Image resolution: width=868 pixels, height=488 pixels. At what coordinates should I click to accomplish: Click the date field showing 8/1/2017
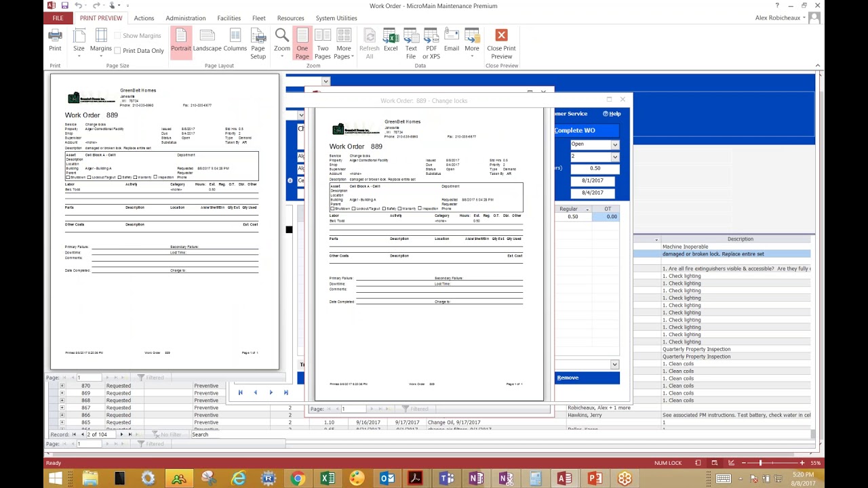(x=592, y=180)
